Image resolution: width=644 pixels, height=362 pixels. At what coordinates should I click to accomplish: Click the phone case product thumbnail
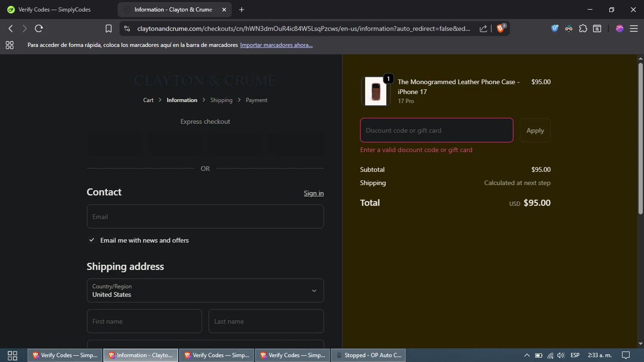click(x=376, y=91)
